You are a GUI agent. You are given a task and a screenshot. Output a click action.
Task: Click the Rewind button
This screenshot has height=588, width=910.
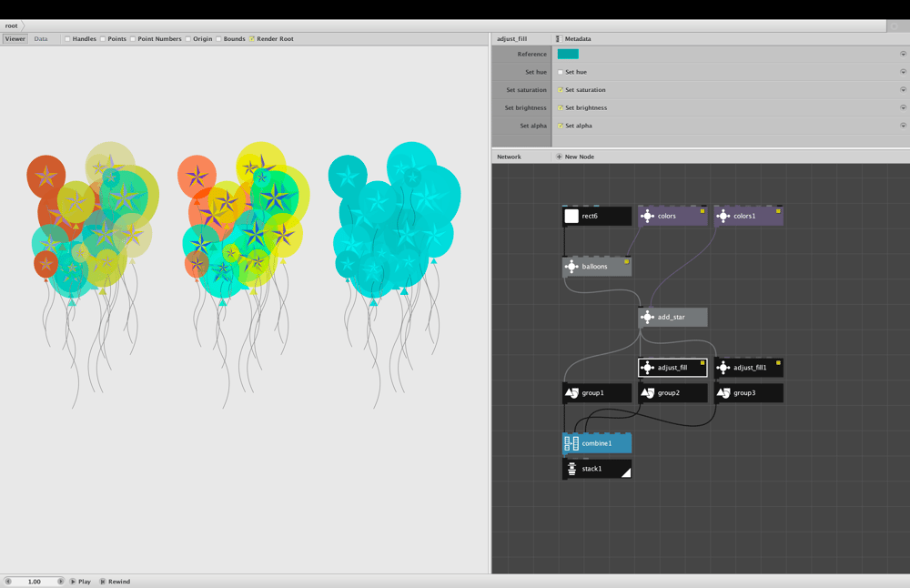[115, 582]
